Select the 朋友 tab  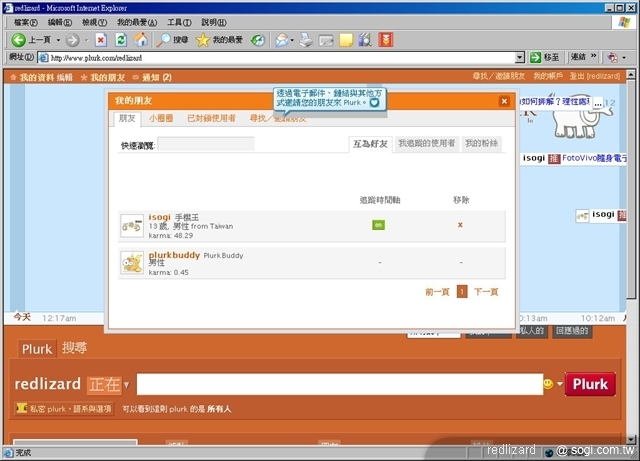[x=127, y=118]
